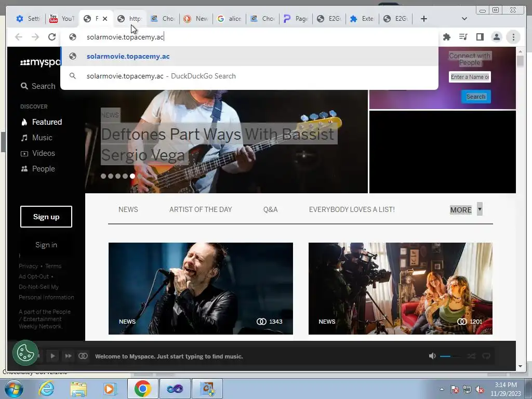Click the Connect with People Search button
The height and width of the screenshot is (399, 532).
click(x=476, y=97)
